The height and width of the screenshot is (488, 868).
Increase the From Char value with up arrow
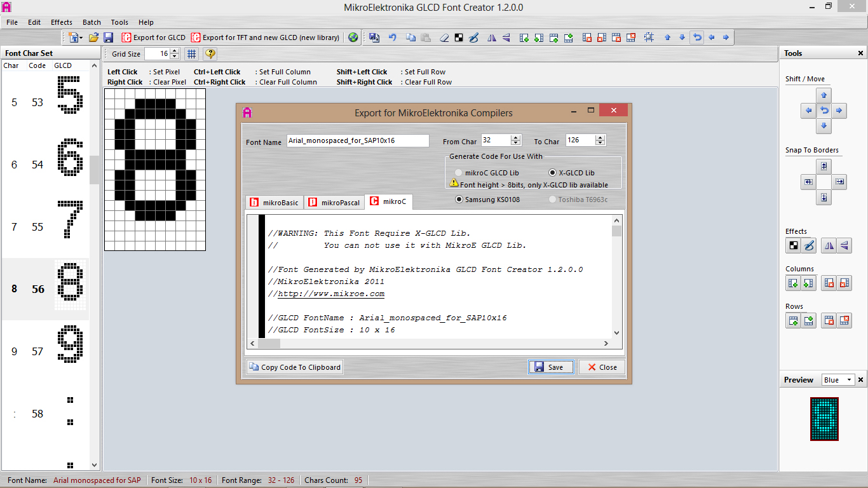pyautogui.click(x=516, y=137)
